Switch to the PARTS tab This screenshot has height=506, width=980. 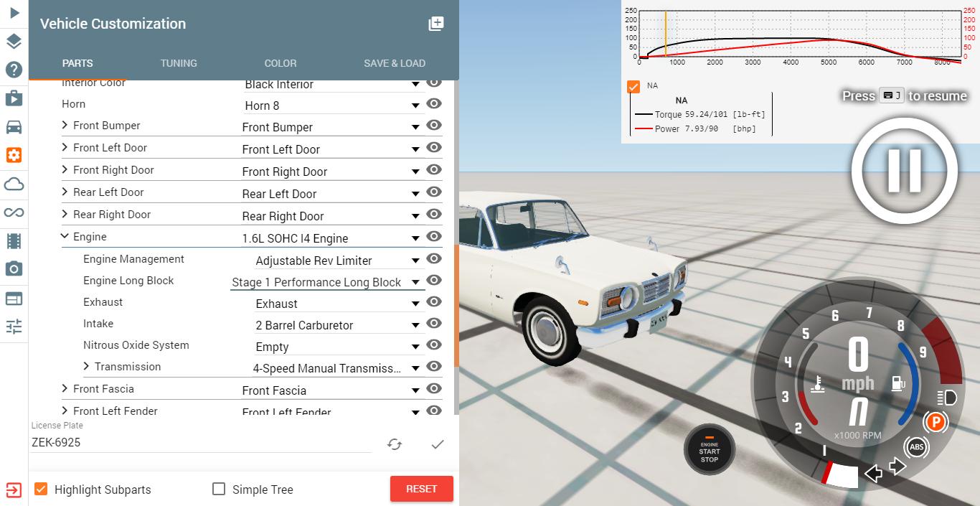[x=77, y=63]
